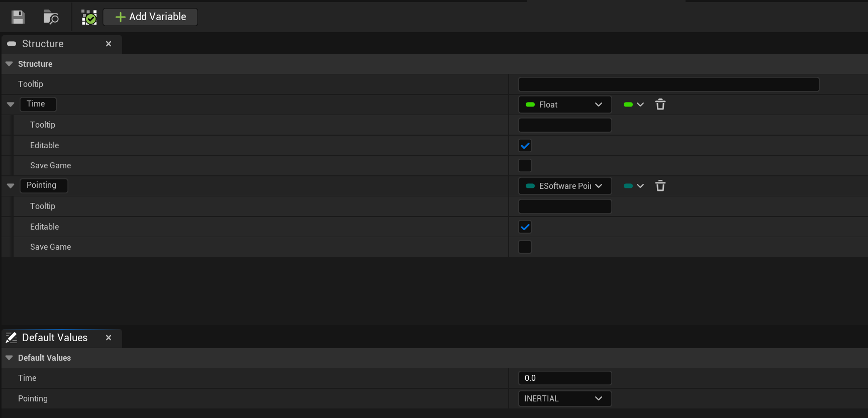868x418 pixels.
Task: Click the structure validation status icon
Action: tap(89, 17)
